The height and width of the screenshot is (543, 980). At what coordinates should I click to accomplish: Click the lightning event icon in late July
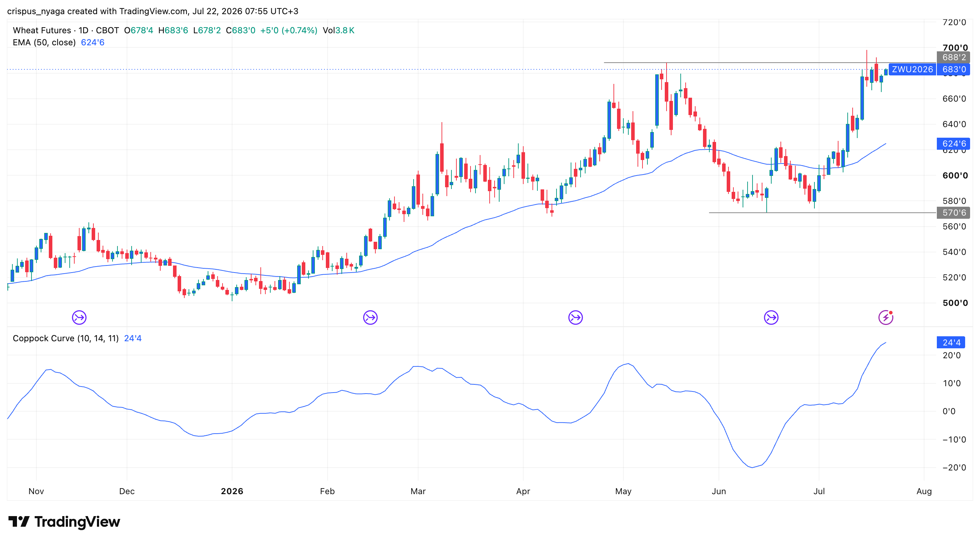pyautogui.click(x=886, y=318)
